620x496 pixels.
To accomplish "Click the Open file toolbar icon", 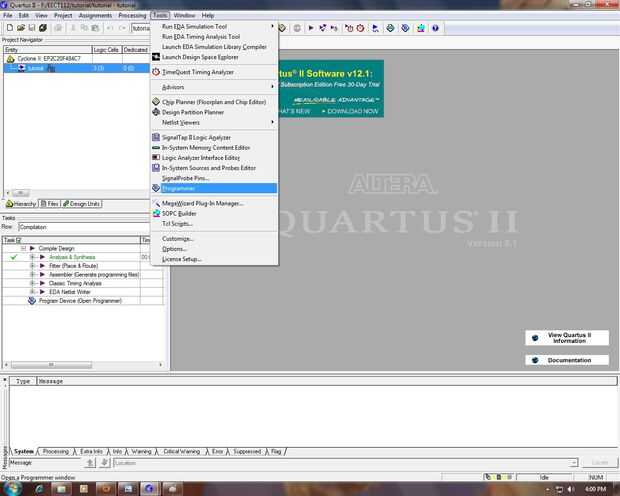I will (x=21, y=28).
